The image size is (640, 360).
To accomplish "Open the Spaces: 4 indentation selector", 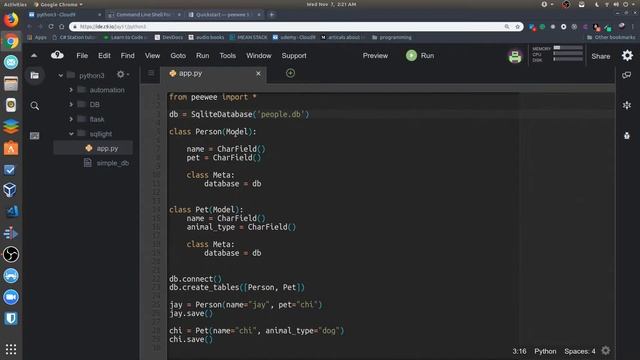I will coord(580,351).
